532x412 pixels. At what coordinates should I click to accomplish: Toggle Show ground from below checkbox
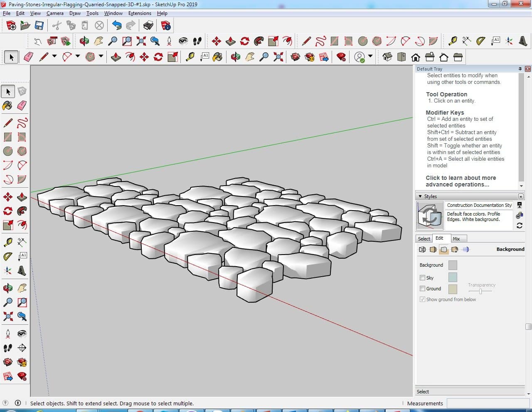pyautogui.click(x=422, y=299)
